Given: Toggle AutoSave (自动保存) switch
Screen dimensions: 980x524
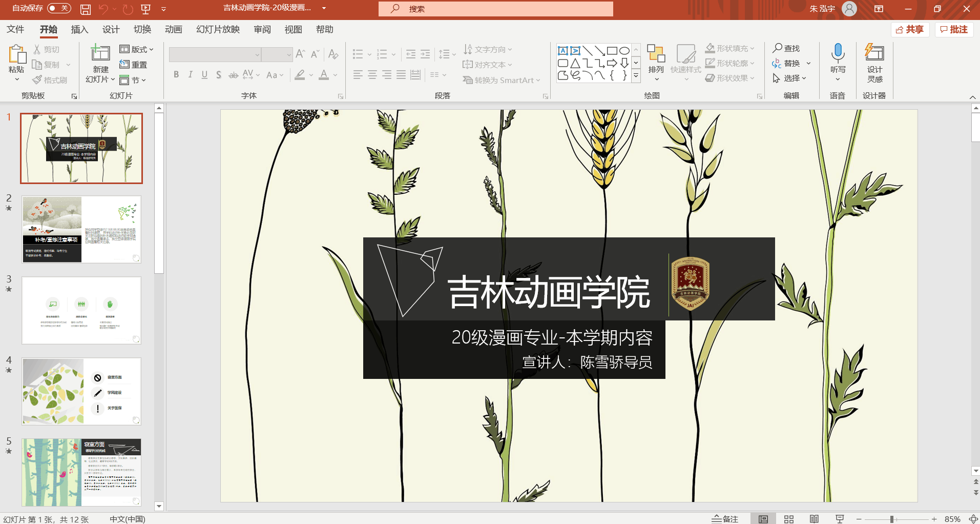Looking at the screenshot, I should click(x=59, y=8).
